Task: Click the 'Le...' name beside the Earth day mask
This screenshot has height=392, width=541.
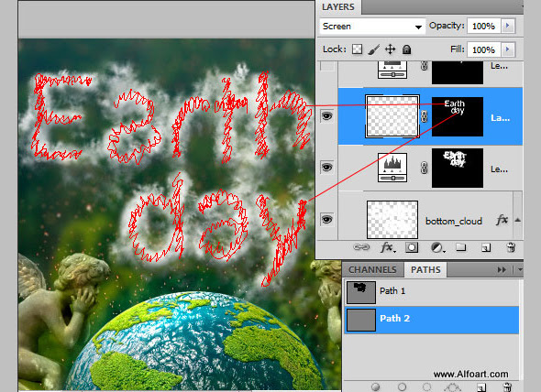Action: tap(499, 169)
